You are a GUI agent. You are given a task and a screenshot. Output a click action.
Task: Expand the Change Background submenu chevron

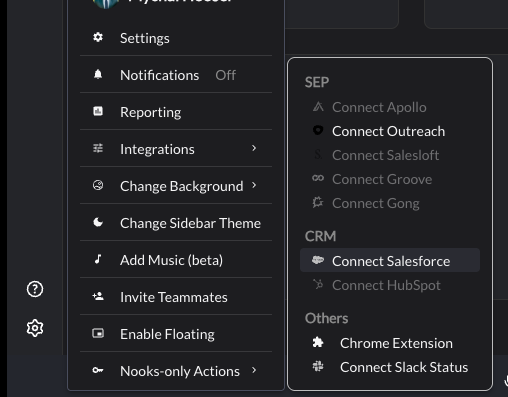pos(254,185)
